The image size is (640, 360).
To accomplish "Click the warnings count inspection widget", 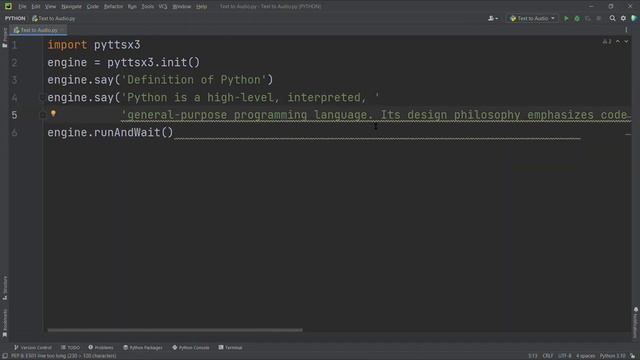I will pyautogui.click(x=607, y=42).
